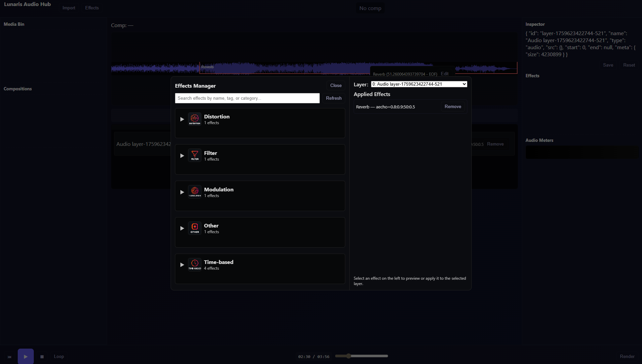This screenshot has height=364, width=642.
Task: Adjust the volume slider near the timecode
Action: 349,356
